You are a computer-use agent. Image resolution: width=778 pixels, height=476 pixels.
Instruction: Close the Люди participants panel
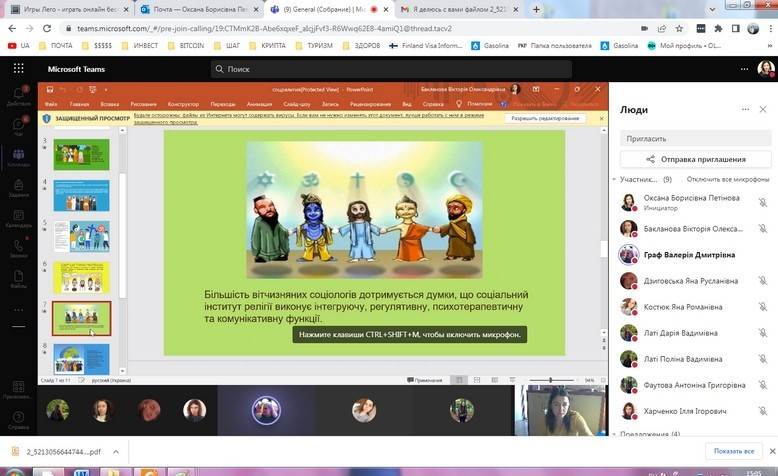pyautogui.click(x=763, y=109)
